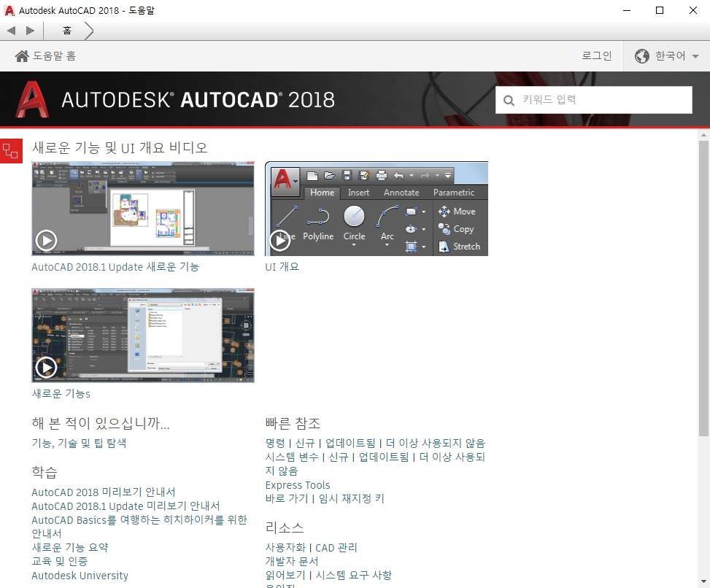Toggle the red sidebar panel icon
710x588 pixels.
click(x=11, y=151)
